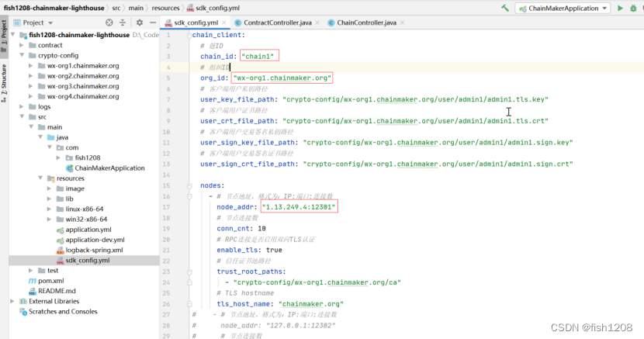Open Project panel settings gear
644x339 pixels.
[140, 22]
